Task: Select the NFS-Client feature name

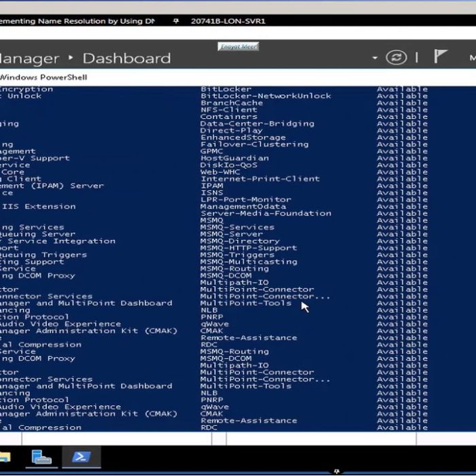Action: (229, 110)
